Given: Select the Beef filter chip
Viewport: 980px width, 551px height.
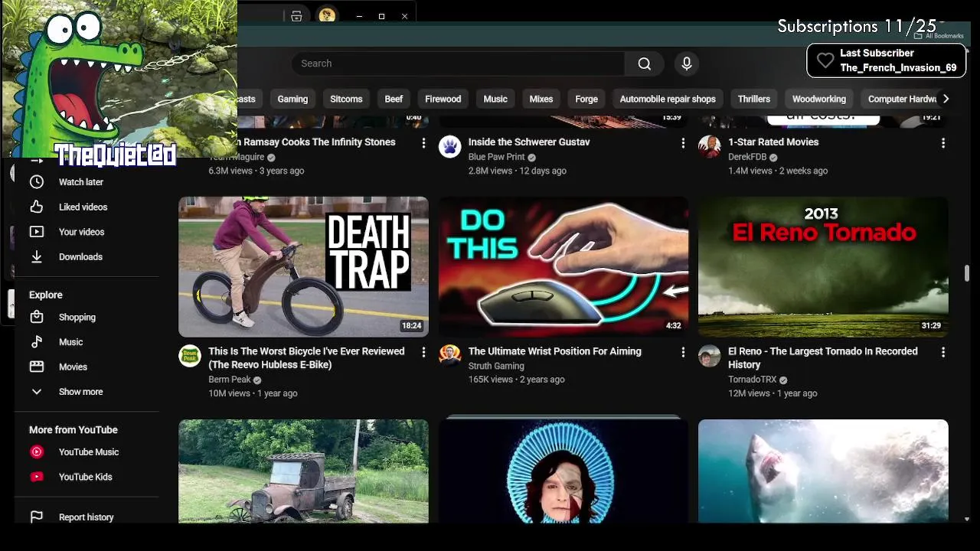Looking at the screenshot, I should [394, 99].
